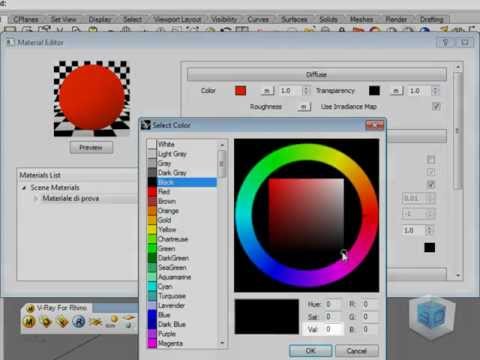Screen dimensions: 480x360
Task: Click the help question mark in Material Editor title bar
Action: pyautogui.click(x=445, y=43)
